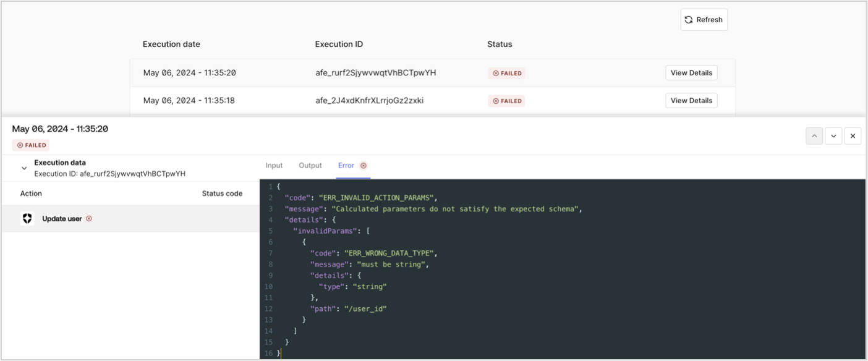The image size is (868, 361).
Task: Click the FAILED badge icon for execution 11:35:20
Action: click(x=495, y=72)
